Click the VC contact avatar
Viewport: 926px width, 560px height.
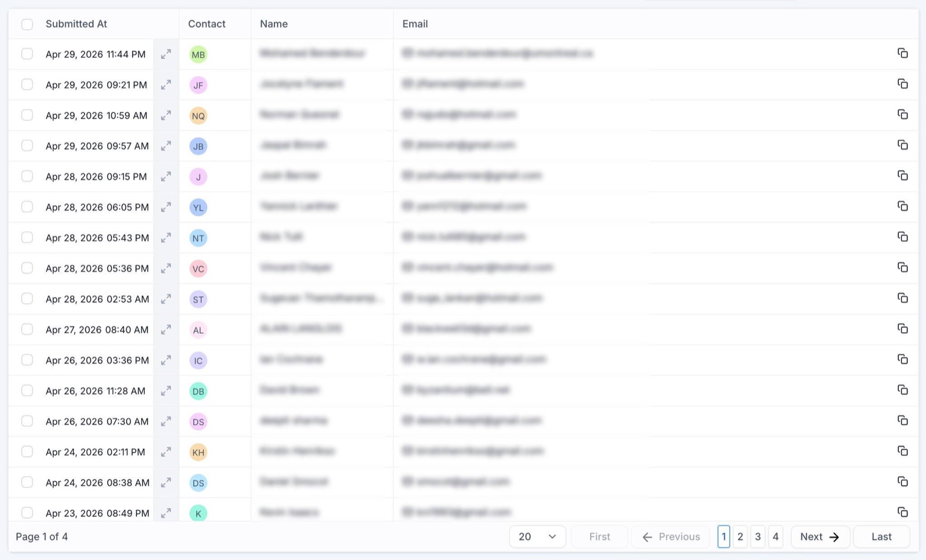199,268
